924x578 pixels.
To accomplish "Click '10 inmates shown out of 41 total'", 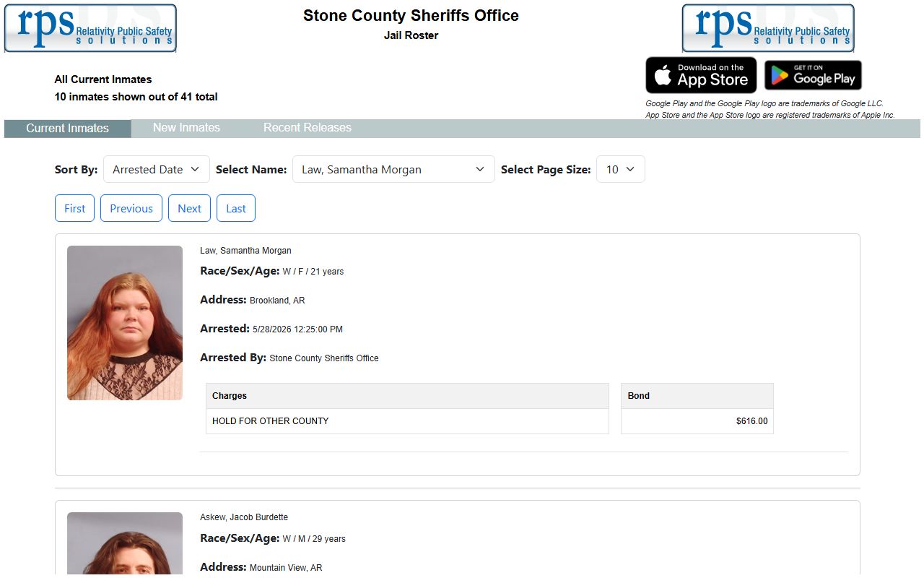I will (136, 97).
